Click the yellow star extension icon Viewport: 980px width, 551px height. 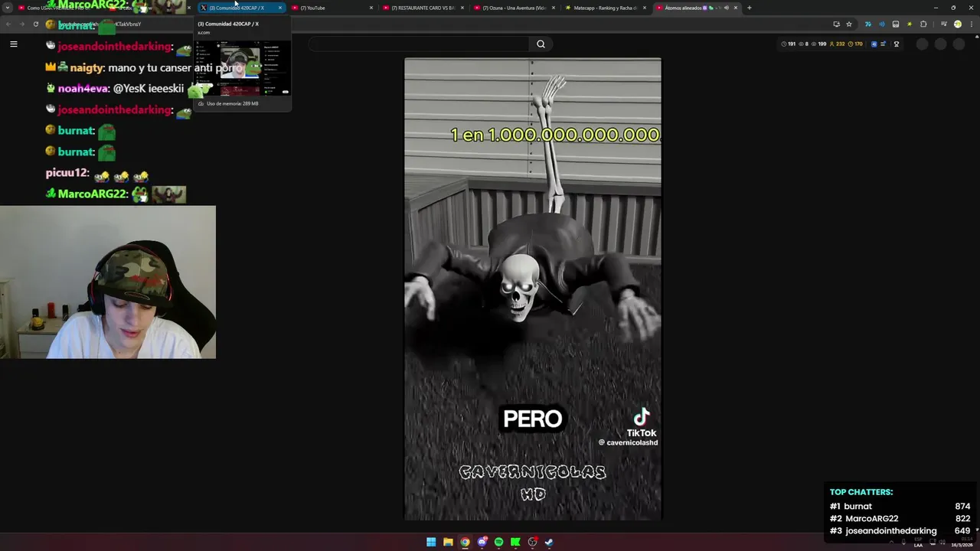click(x=910, y=24)
